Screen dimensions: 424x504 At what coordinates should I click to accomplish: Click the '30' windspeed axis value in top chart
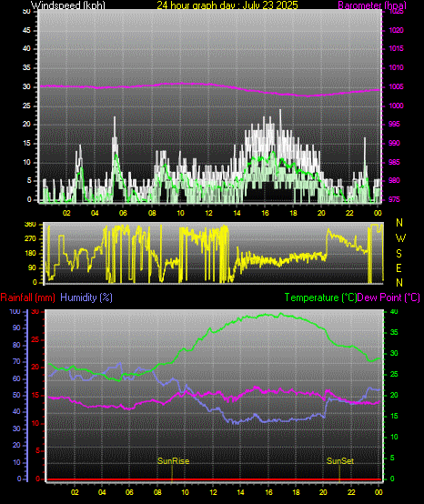[26, 86]
